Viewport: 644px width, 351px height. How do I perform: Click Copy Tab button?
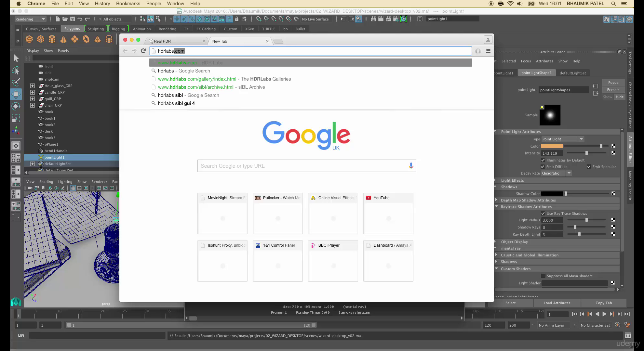pyautogui.click(x=604, y=303)
